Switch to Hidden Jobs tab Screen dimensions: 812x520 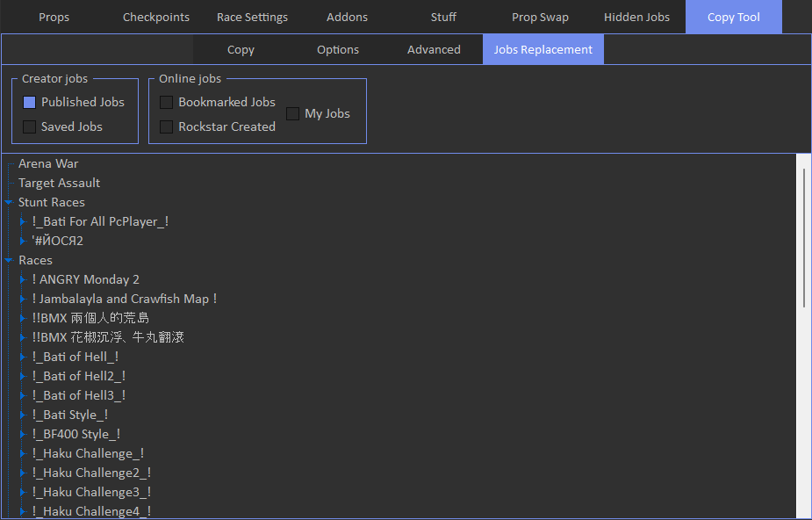[x=636, y=17]
